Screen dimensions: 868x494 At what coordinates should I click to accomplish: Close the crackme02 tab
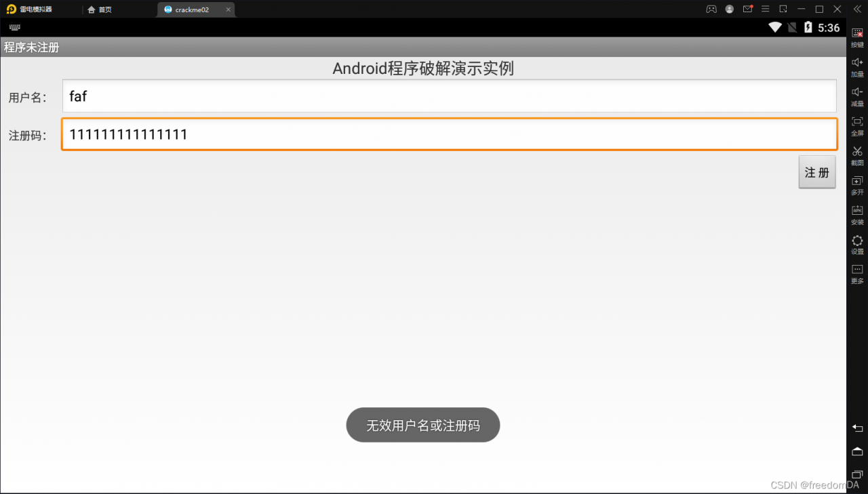click(x=229, y=9)
